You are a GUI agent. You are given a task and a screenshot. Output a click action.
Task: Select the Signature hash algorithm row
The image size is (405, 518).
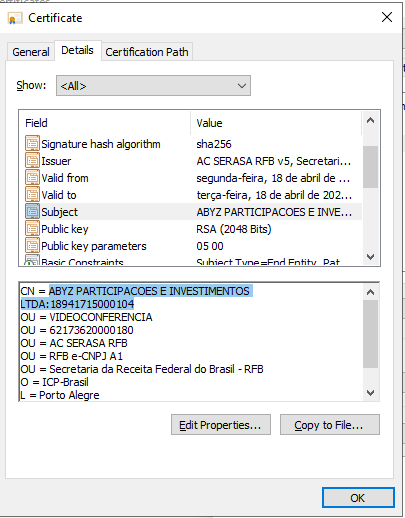click(193, 144)
